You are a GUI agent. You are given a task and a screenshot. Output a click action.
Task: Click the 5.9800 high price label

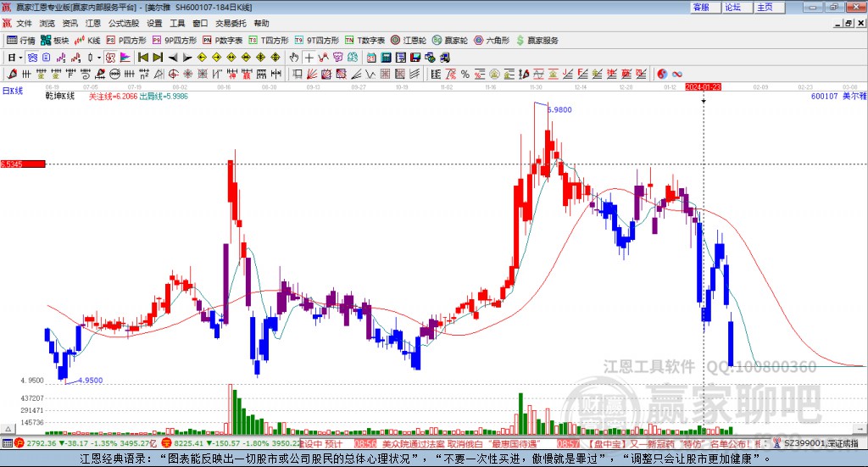coord(559,109)
